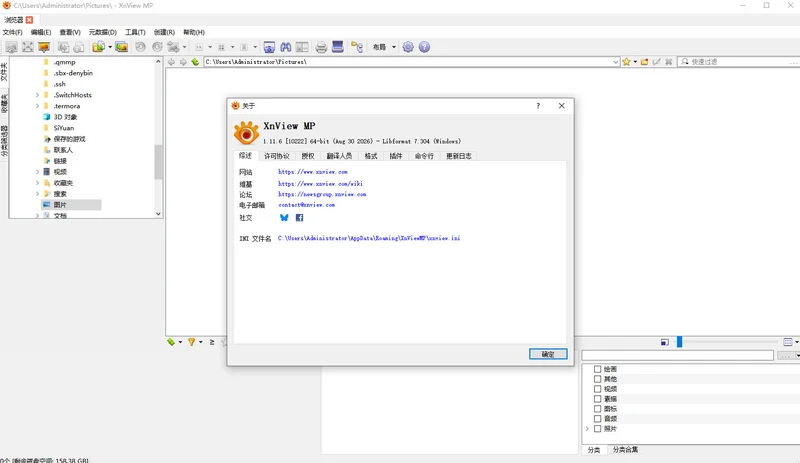Click the forward navigation arrow
Image resolution: width=800 pixels, height=463 pixels.
(x=183, y=62)
